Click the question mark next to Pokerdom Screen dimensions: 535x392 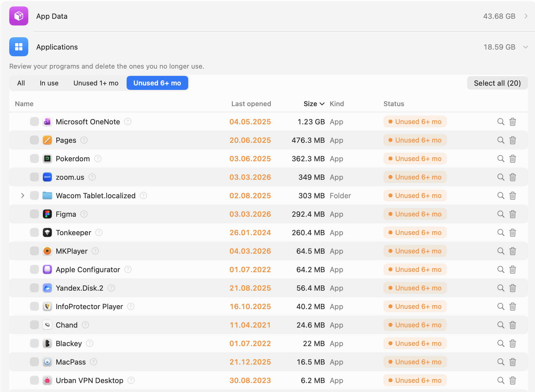pyautogui.click(x=97, y=158)
